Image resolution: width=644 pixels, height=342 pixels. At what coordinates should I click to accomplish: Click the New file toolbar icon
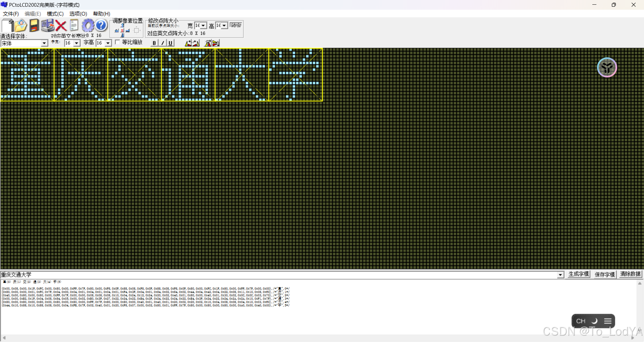click(8, 25)
